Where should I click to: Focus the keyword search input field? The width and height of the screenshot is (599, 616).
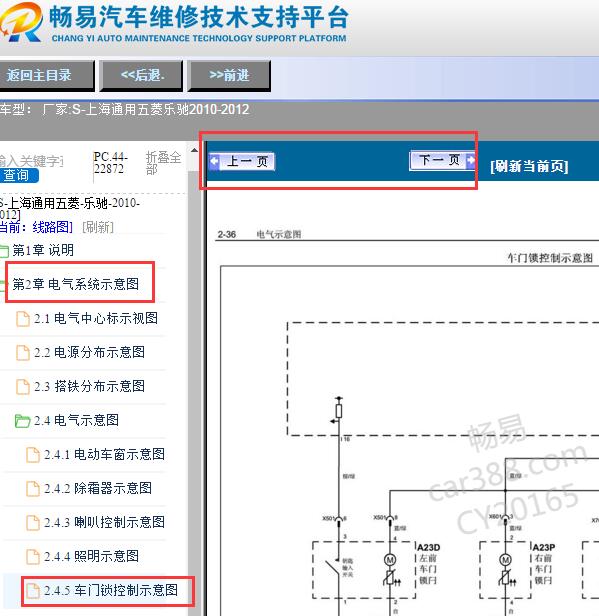point(31,161)
